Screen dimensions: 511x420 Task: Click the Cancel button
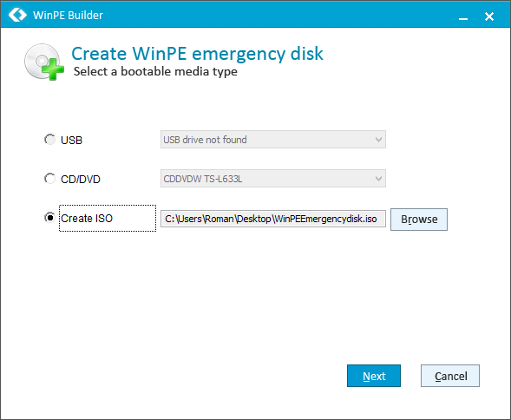450,376
